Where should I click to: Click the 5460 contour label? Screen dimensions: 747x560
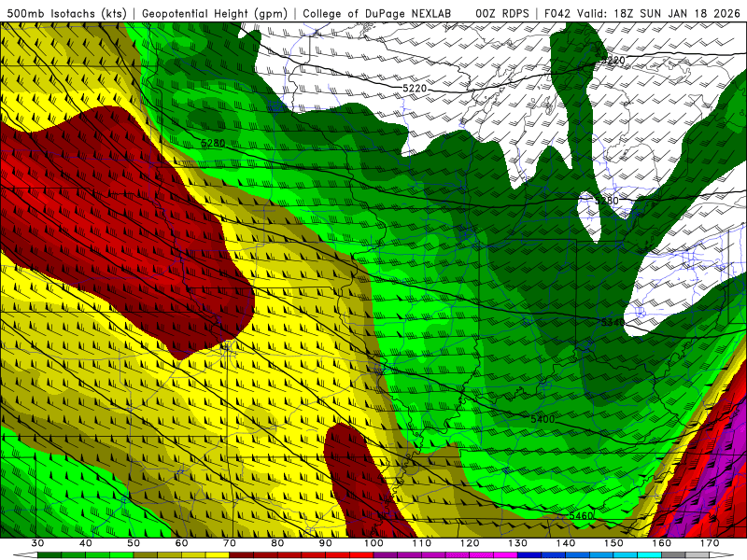tap(581, 516)
